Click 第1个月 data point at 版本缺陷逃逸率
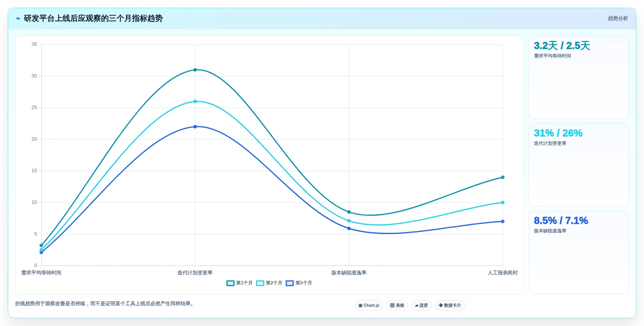 (x=349, y=212)
